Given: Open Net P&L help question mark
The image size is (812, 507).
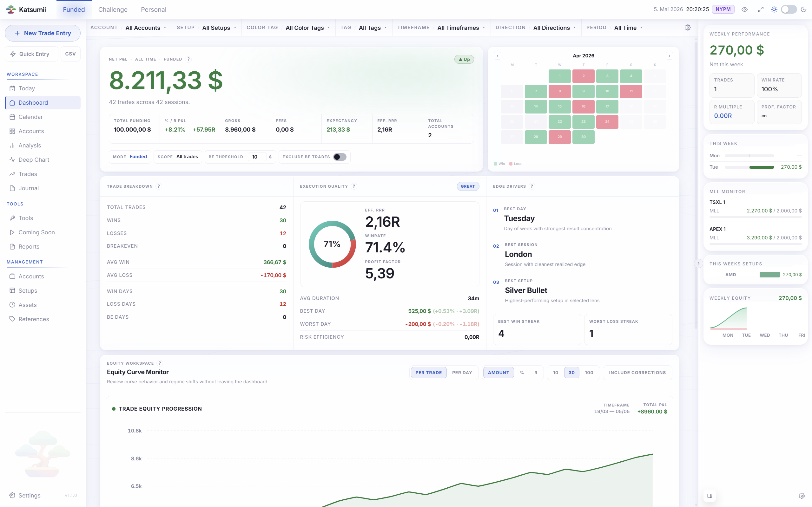Looking at the screenshot, I should [188, 59].
